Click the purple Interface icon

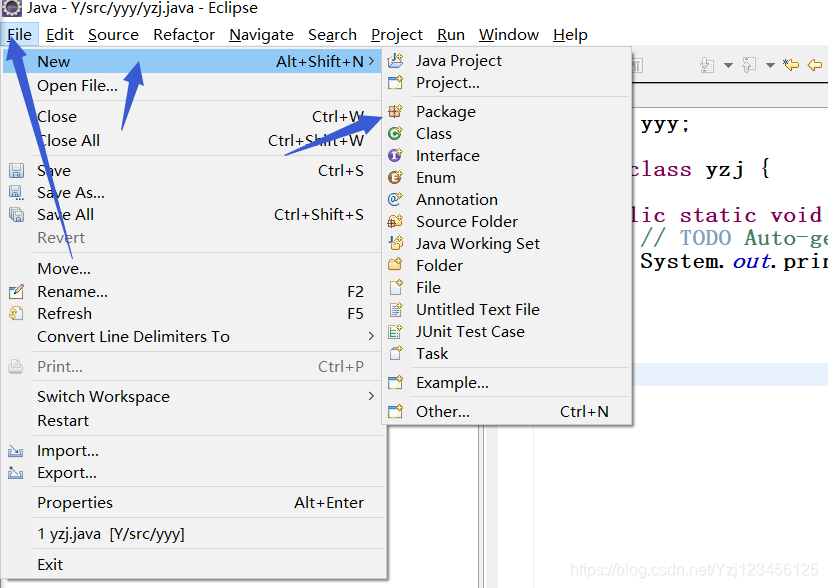396,156
